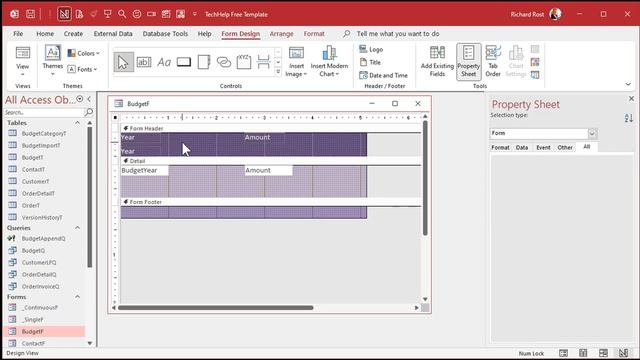Expand the Controls gallery more arrow
Image resolution: width=640 pixels, height=360 pixels.
point(278,72)
